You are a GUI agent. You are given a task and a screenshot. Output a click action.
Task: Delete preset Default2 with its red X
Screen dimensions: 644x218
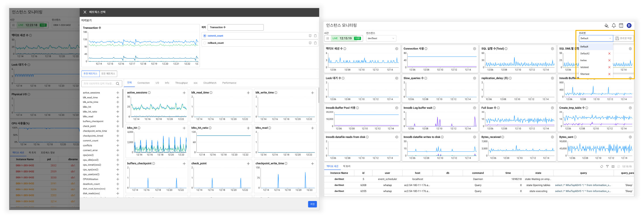[x=609, y=54]
